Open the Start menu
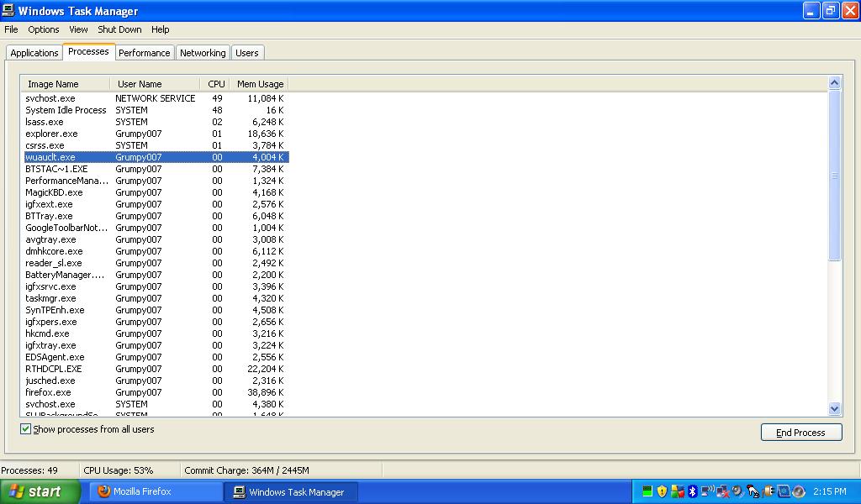The image size is (861, 504). click(x=40, y=491)
